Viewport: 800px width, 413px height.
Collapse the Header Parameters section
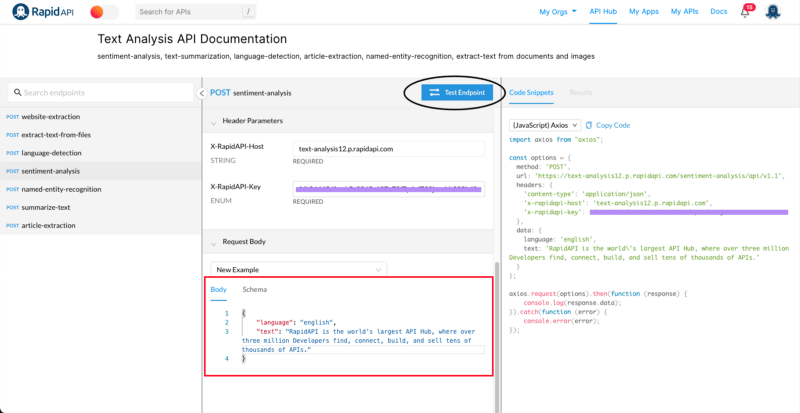(214, 122)
